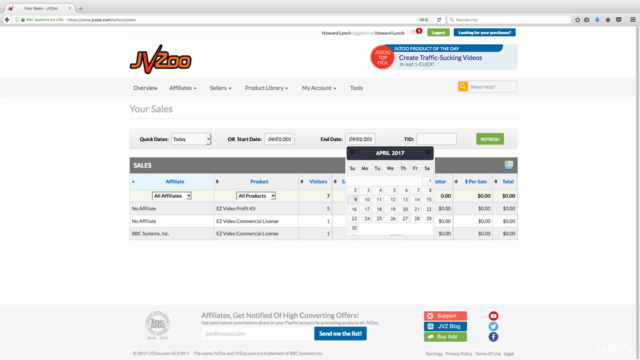Sort table by the Visitors column
The width and height of the screenshot is (640, 360).
pos(318,182)
